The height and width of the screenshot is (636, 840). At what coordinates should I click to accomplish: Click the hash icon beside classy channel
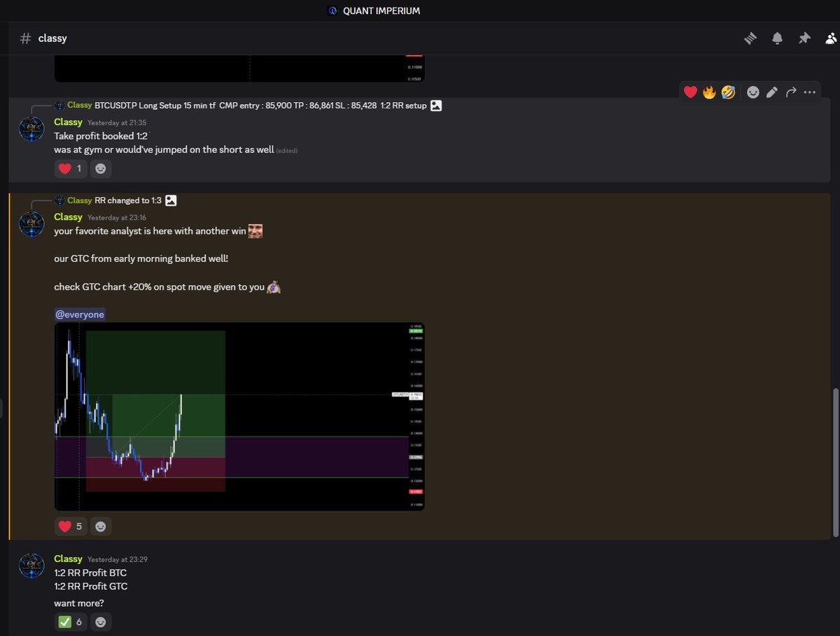26,38
